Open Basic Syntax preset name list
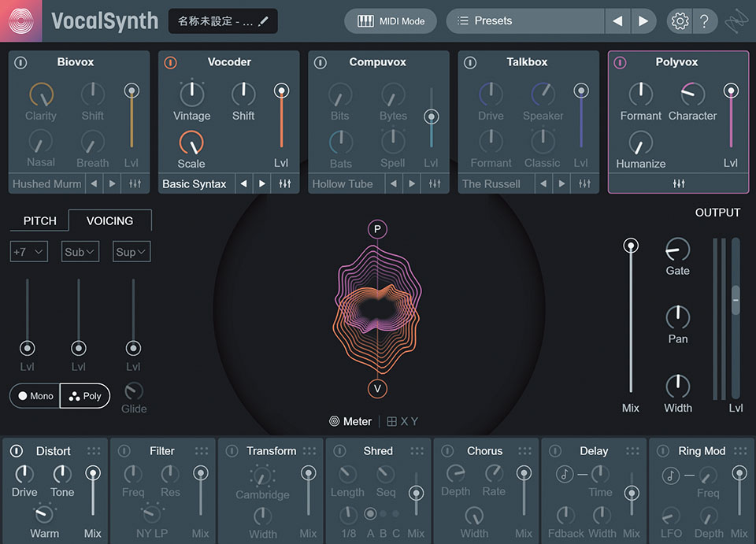The image size is (756, 544). 197,183
